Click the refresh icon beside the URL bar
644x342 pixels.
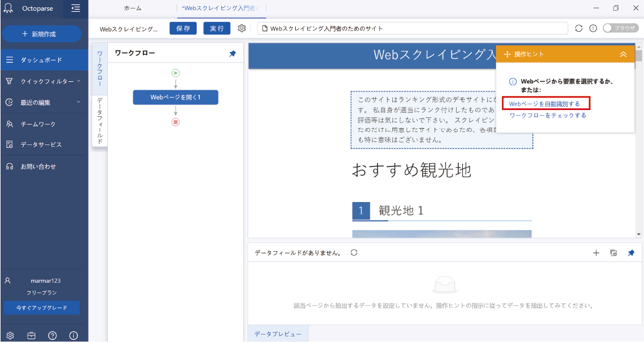click(x=579, y=28)
